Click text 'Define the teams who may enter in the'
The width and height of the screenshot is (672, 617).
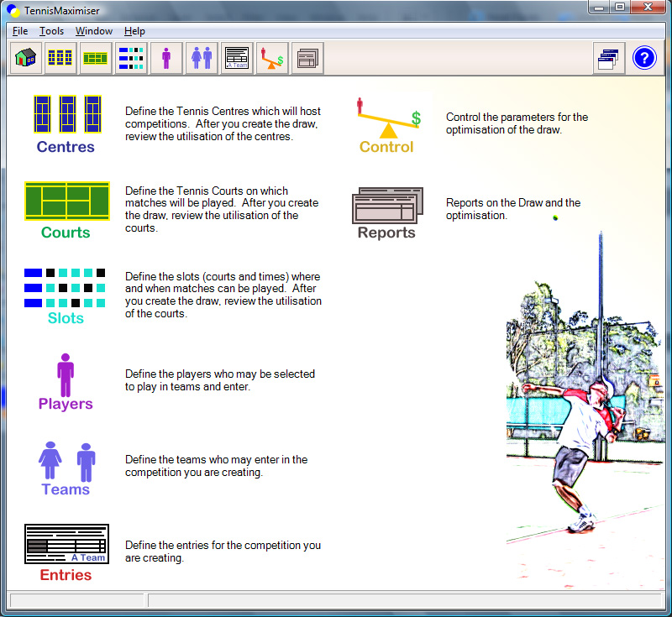(217, 459)
